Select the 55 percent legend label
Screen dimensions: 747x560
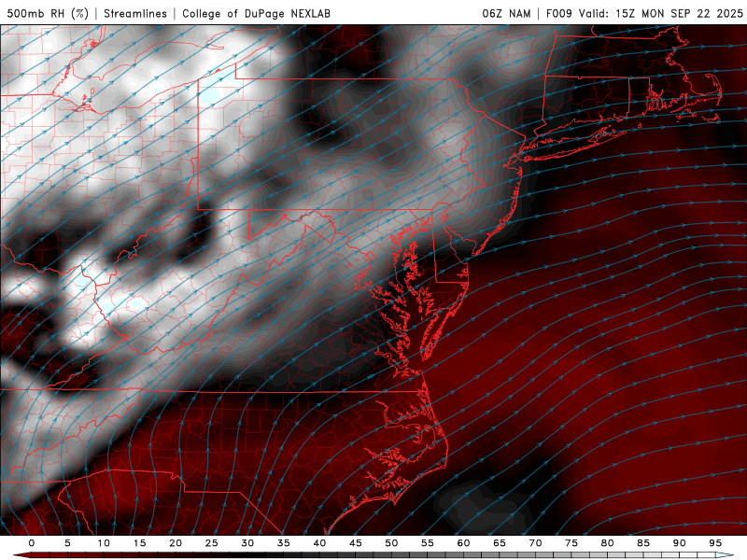pos(428,543)
